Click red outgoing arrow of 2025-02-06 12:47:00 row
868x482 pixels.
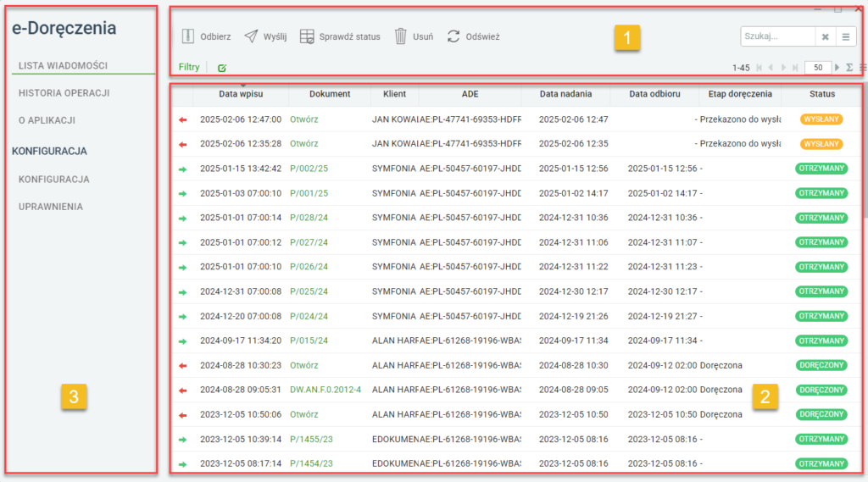183,119
